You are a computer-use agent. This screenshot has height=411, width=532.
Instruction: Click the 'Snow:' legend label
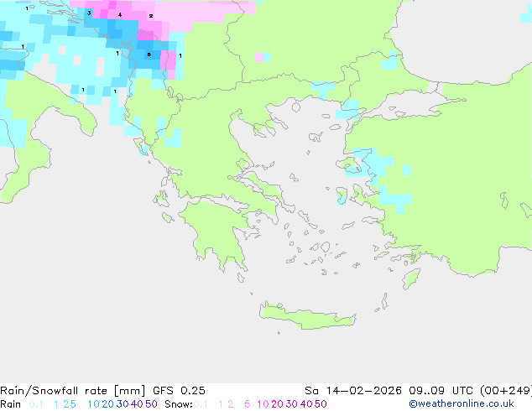click(x=179, y=404)
